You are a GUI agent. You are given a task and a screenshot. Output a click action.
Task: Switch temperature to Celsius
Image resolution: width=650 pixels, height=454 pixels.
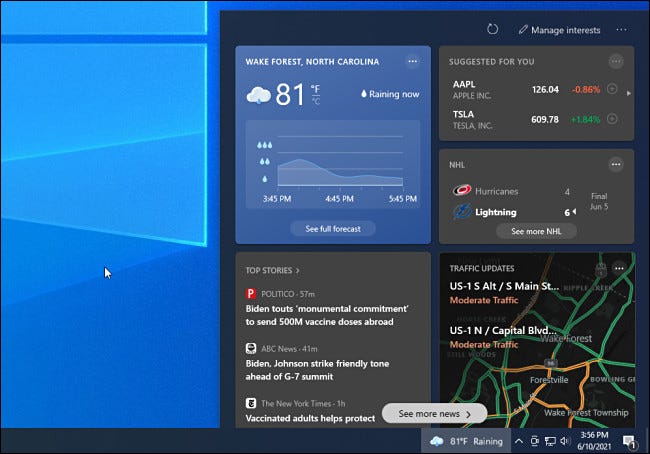316,101
